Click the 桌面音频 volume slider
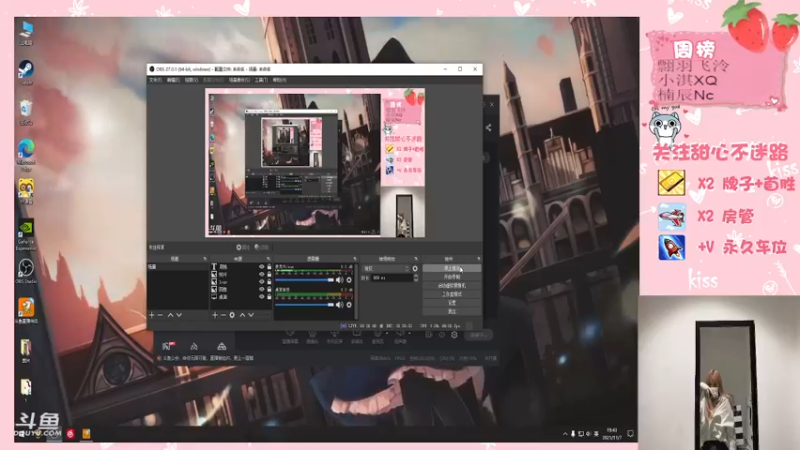The width and height of the screenshot is (800, 450). click(x=305, y=305)
